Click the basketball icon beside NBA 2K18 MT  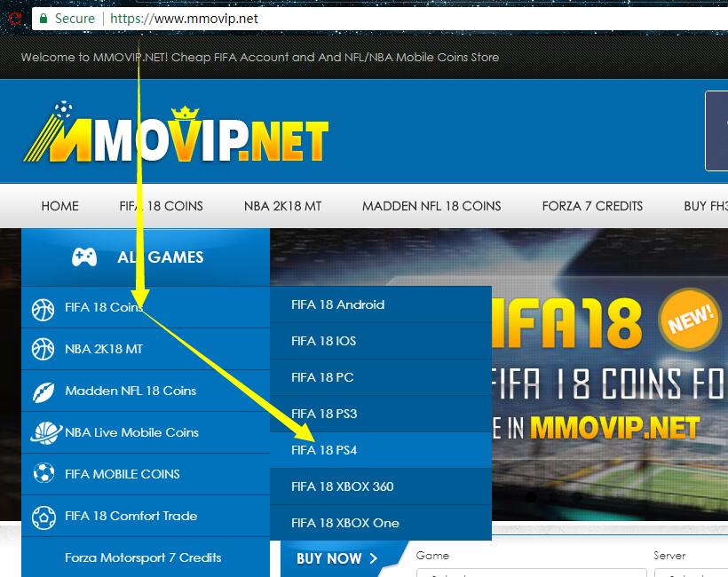(x=43, y=349)
